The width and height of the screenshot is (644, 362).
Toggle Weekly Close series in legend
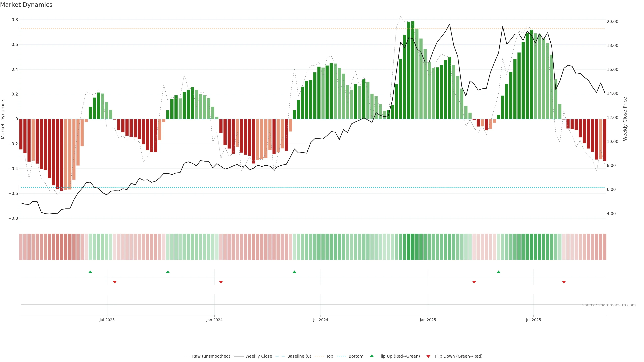[258, 356]
